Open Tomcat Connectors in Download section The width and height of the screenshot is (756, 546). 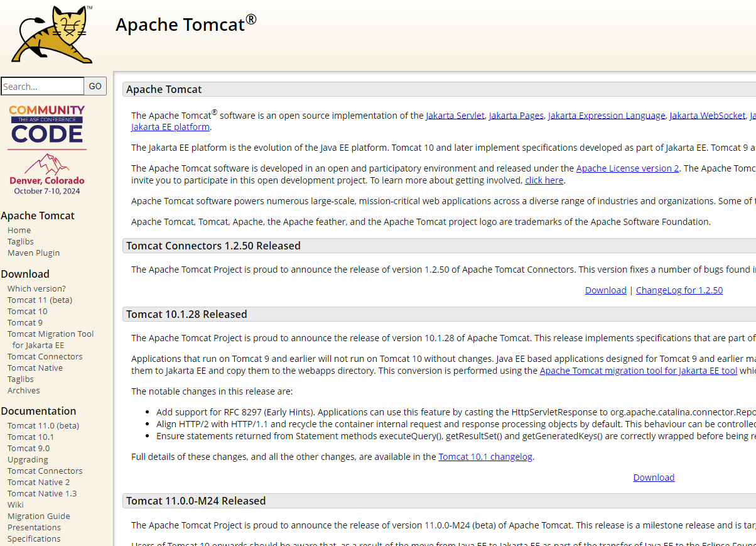click(x=45, y=356)
